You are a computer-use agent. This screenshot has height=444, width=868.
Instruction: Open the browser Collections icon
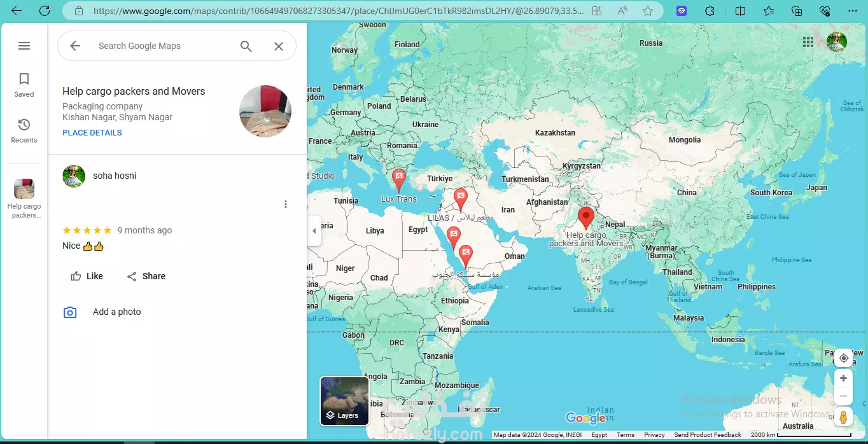pyautogui.click(x=797, y=11)
